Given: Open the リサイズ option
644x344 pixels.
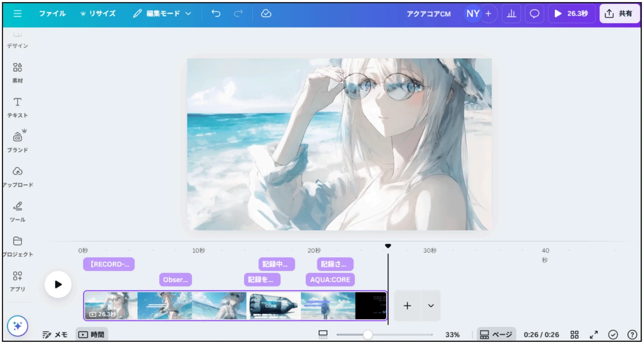Looking at the screenshot, I should [x=98, y=13].
